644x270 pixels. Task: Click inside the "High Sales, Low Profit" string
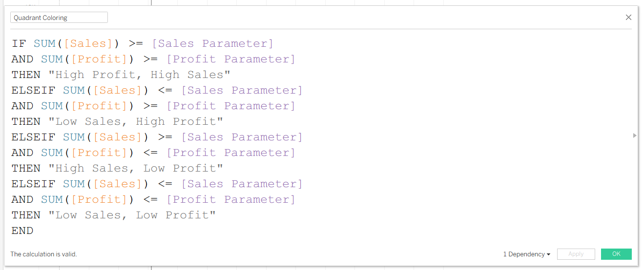135,169
